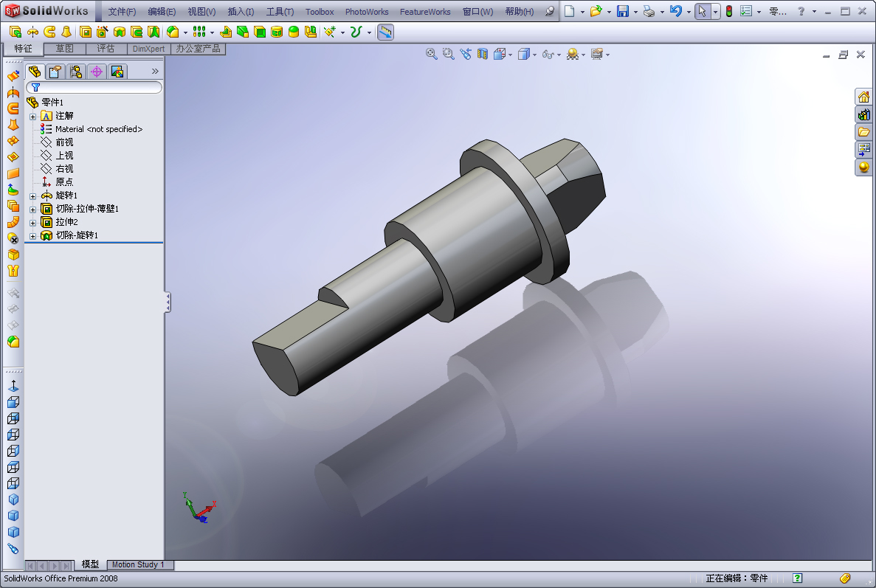Viewport: 876px width, 588px height.
Task: Expand the 切除-旋转1 feature node
Action: pyautogui.click(x=33, y=236)
